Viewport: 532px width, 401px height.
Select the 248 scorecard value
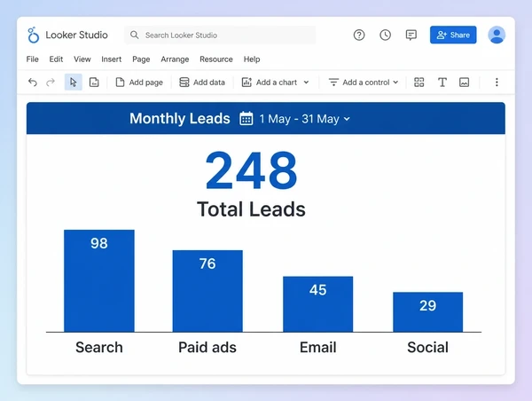(252, 170)
